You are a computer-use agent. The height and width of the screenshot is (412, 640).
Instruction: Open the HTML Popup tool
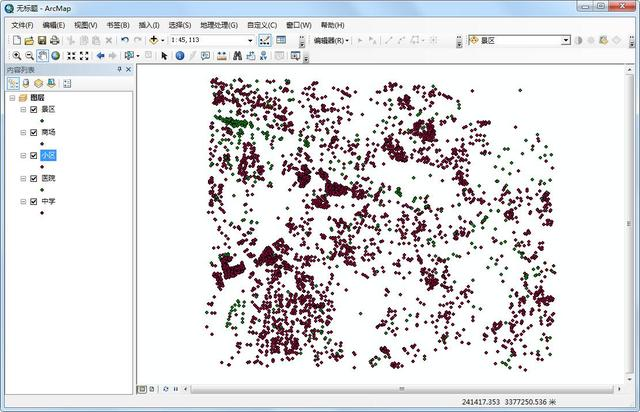pos(205,56)
